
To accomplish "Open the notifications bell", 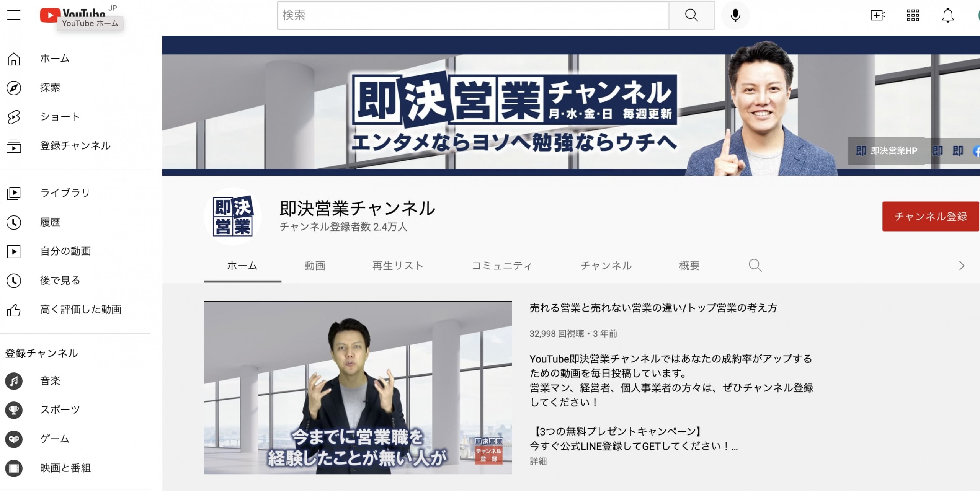I will click(947, 15).
